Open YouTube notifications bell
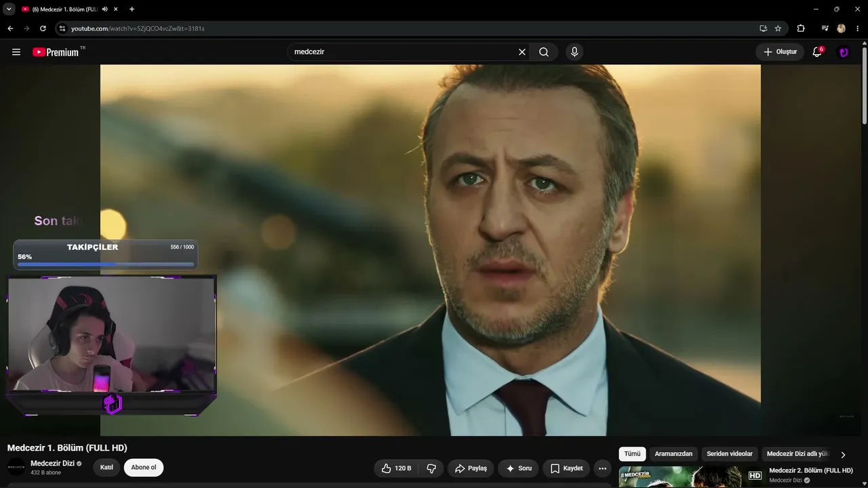868x488 pixels. (x=817, y=52)
